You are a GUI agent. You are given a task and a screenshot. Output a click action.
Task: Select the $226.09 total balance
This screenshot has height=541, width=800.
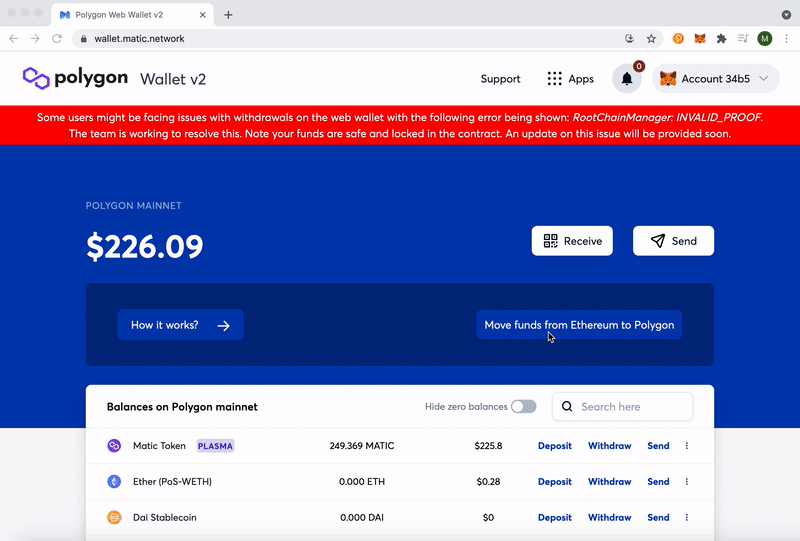point(145,247)
